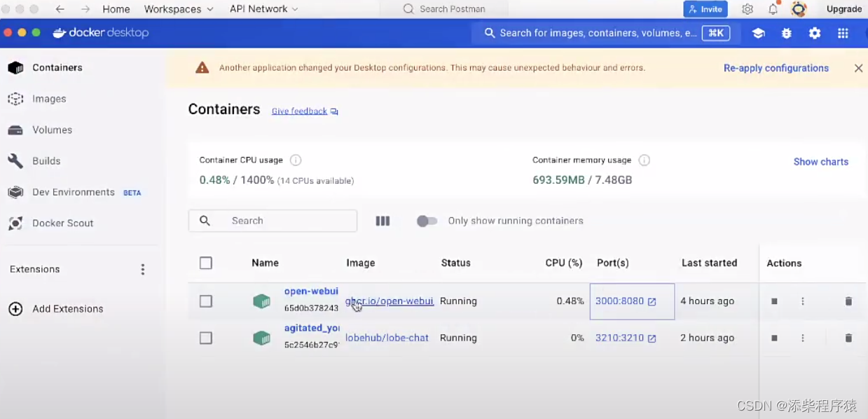Sort by Last started column header
Viewport: 868px width, 419px height.
(x=709, y=263)
